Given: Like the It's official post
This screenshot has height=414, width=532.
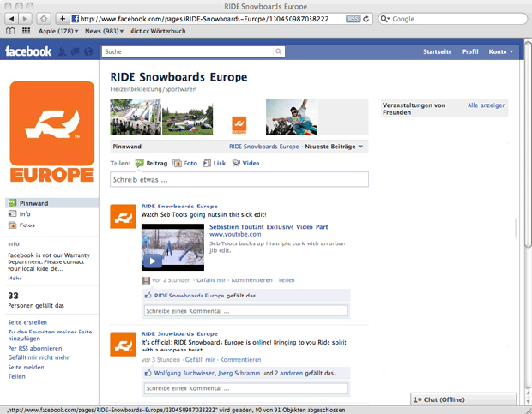Looking at the screenshot, I should tap(200, 359).
